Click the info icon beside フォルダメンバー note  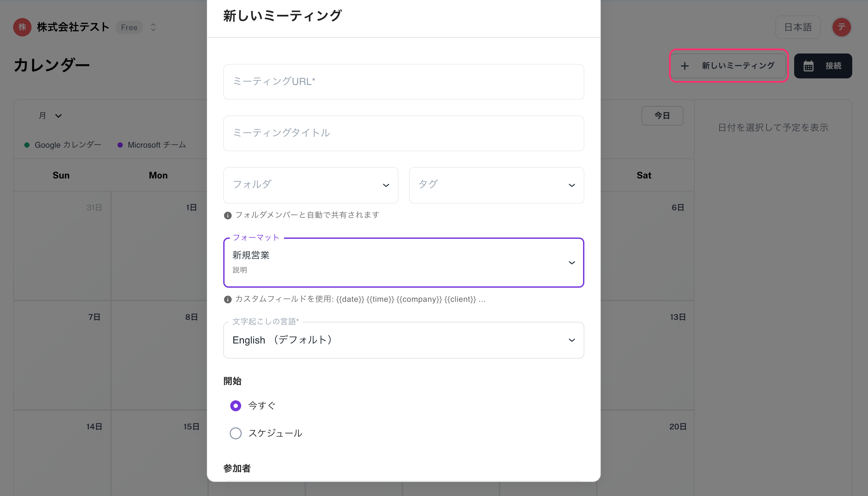point(228,216)
